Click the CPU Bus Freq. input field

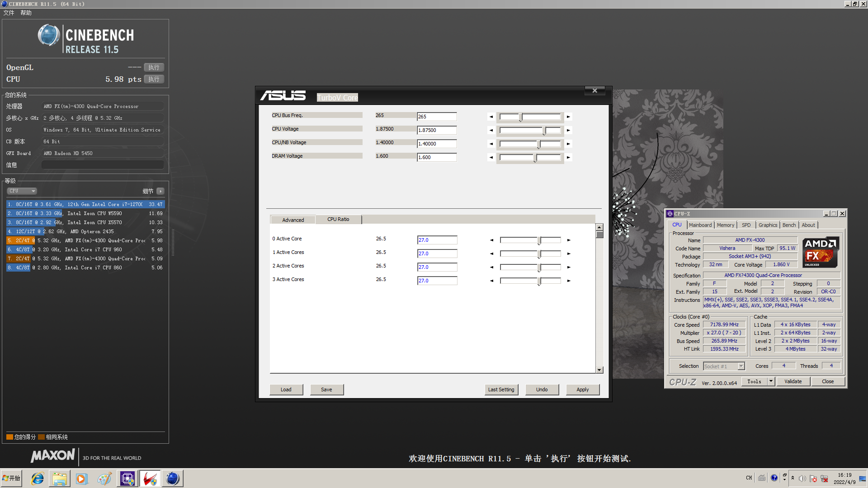click(x=437, y=117)
